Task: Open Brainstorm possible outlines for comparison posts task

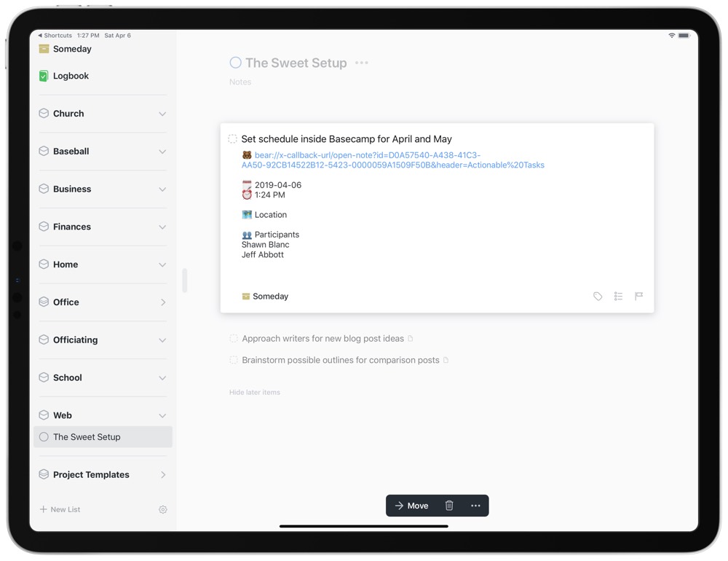Action: 340,360
